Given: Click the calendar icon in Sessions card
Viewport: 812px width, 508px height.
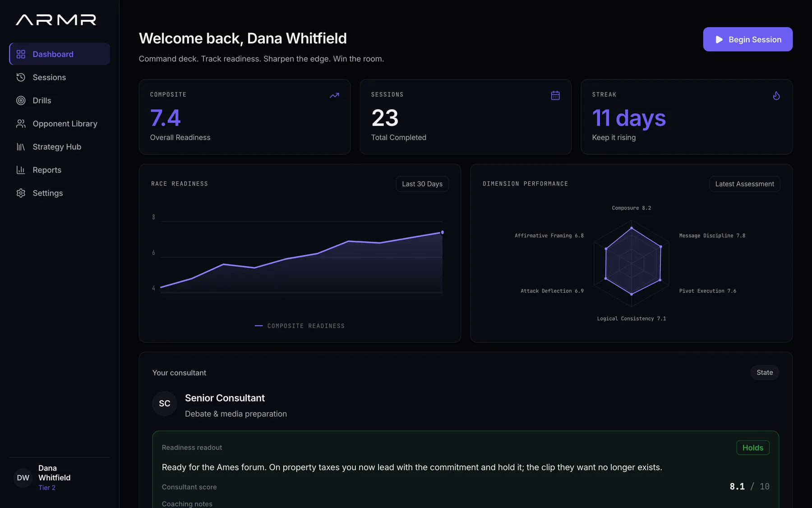Looking at the screenshot, I should (x=555, y=95).
